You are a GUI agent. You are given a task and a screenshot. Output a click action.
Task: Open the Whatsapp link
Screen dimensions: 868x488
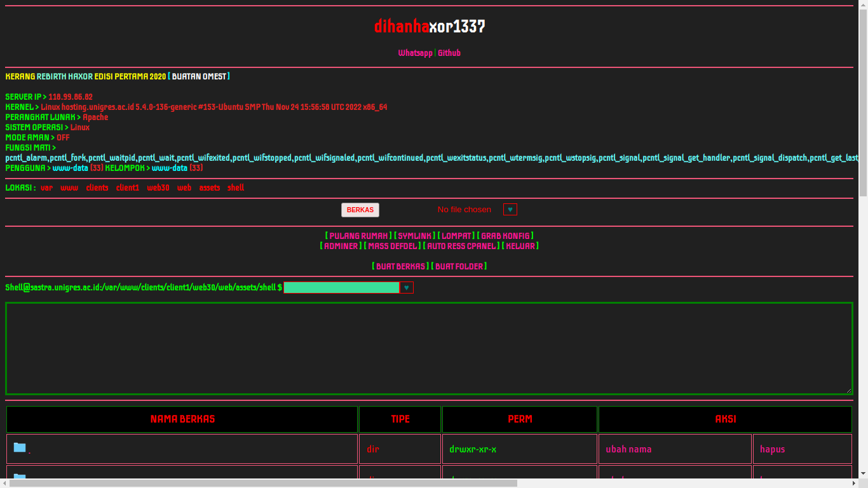415,53
